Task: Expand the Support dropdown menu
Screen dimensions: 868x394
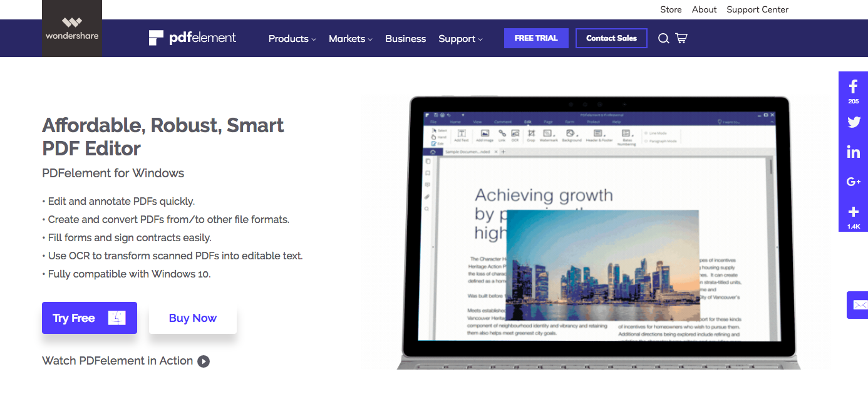Action: click(460, 39)
